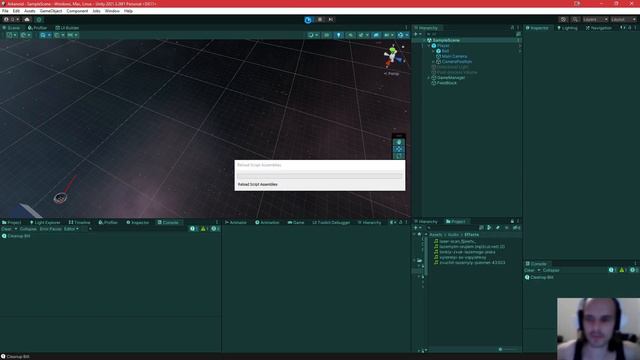Click the Pause button in top toolbar

click(320, 20)
